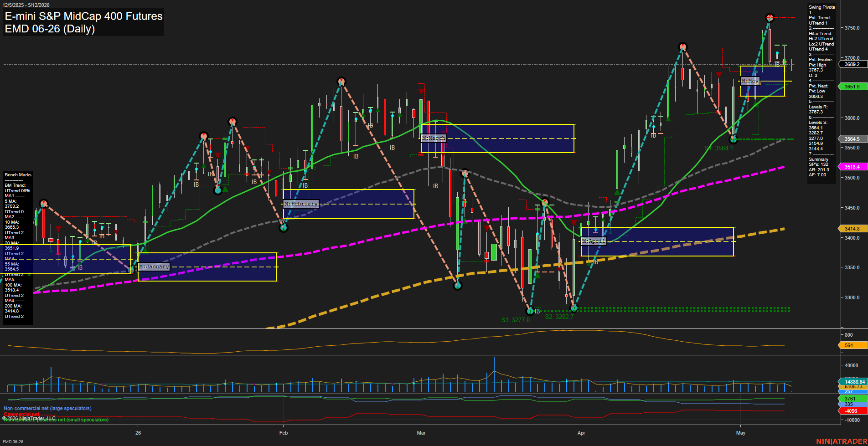Screen dimensions: 868x446
Task: Click the gray 3564.5 price marker
Action: coord(852,139)
